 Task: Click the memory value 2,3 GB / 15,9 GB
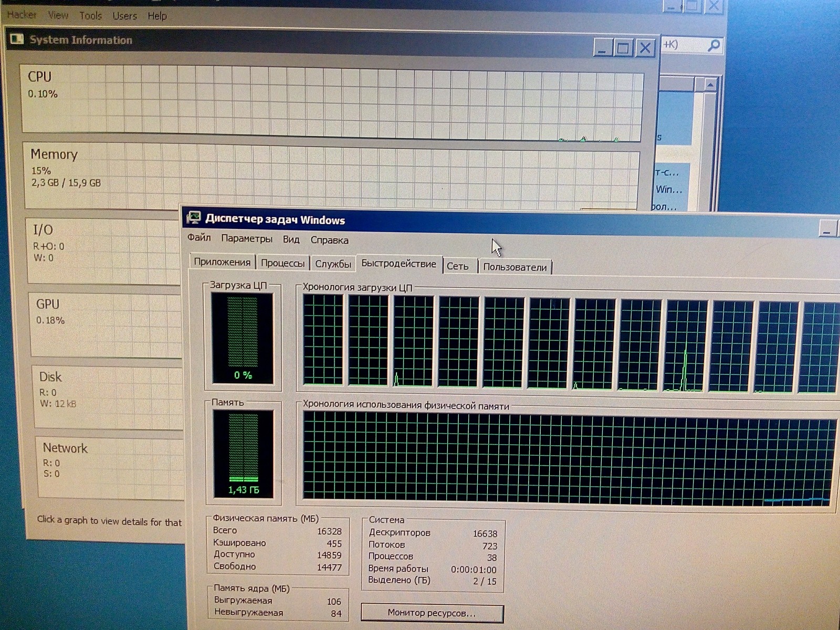click(66, 183)
